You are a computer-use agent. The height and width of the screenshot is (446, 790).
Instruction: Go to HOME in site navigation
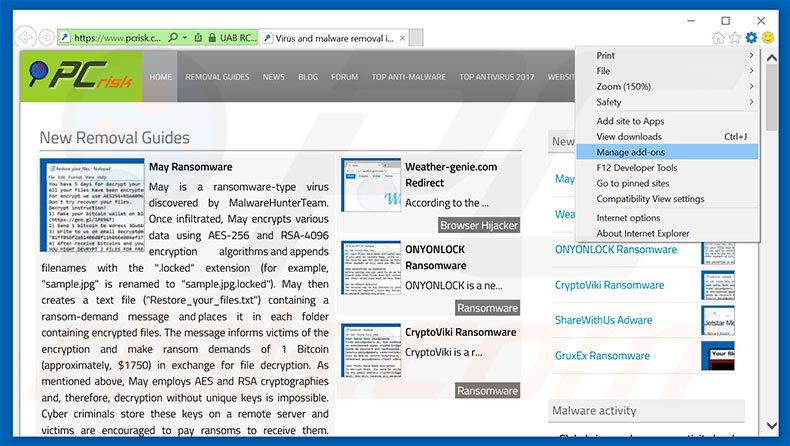[x=160, y=77]
